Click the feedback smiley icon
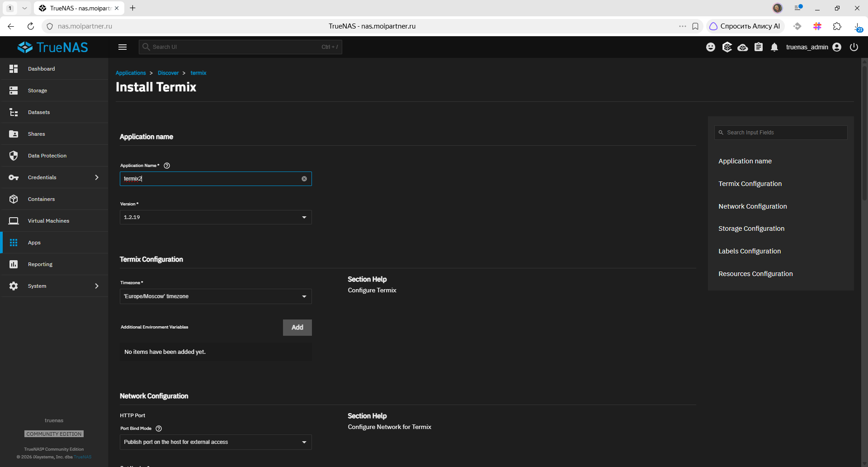The height and width of the screenshot is (467, 868). click(711, 47)
